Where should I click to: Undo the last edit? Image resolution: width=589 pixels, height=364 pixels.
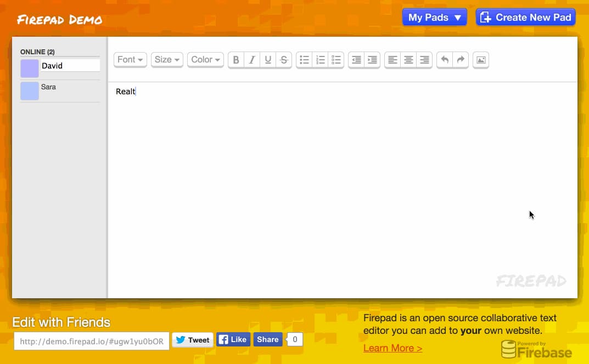click(x=445, y=60)
